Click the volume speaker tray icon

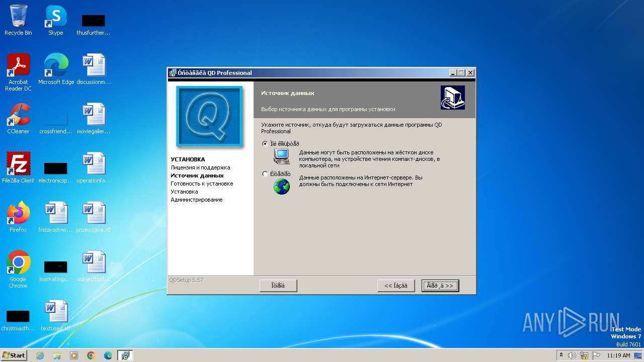572,355
